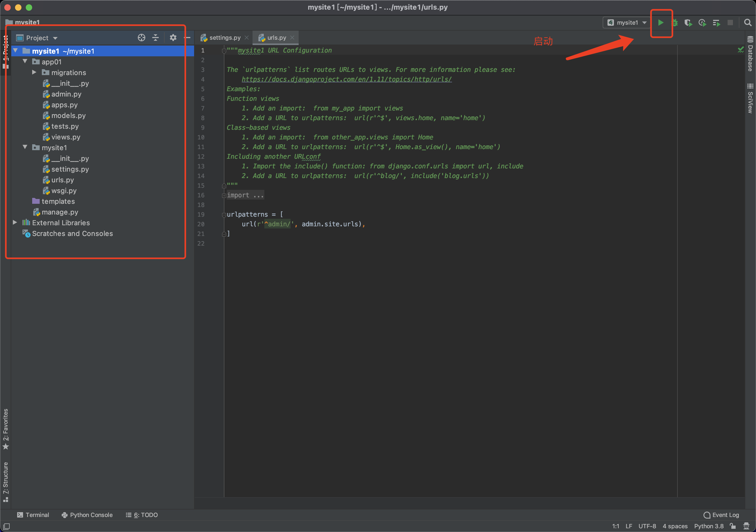The height and width of the screenshot is (532, 756).
Task: Collapse the mysite1 root folder
Action: tap(16, 51)
